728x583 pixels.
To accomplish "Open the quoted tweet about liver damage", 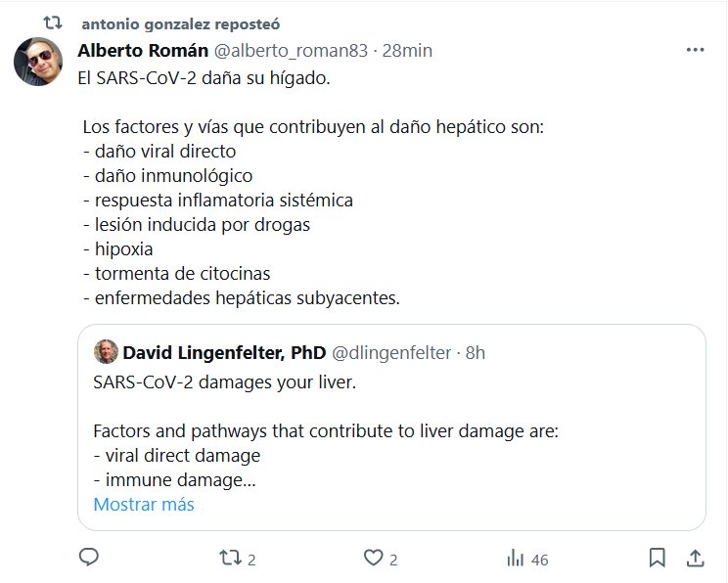I will pos(391,430).
